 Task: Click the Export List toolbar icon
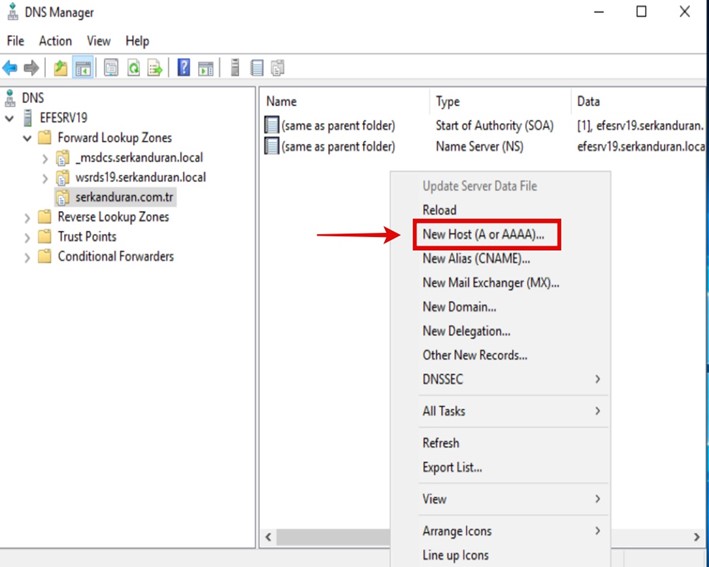[x=155, y=68]
